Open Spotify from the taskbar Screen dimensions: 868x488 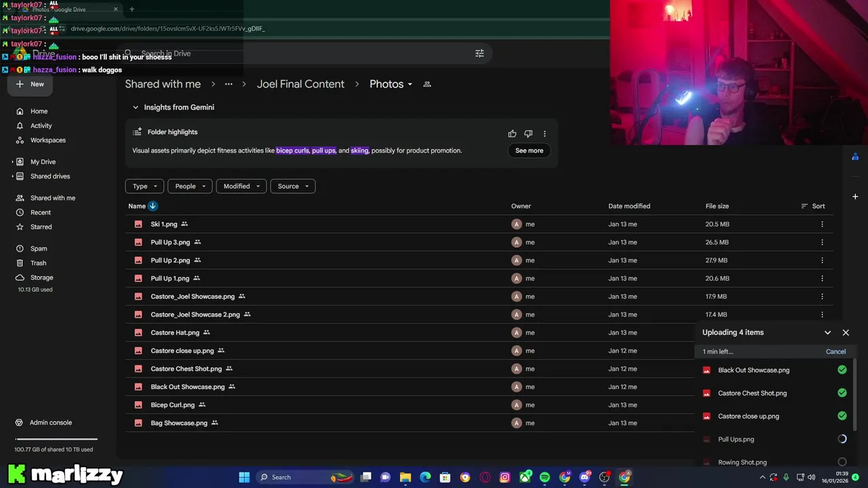pyautogui.click(x=545, y=477)
